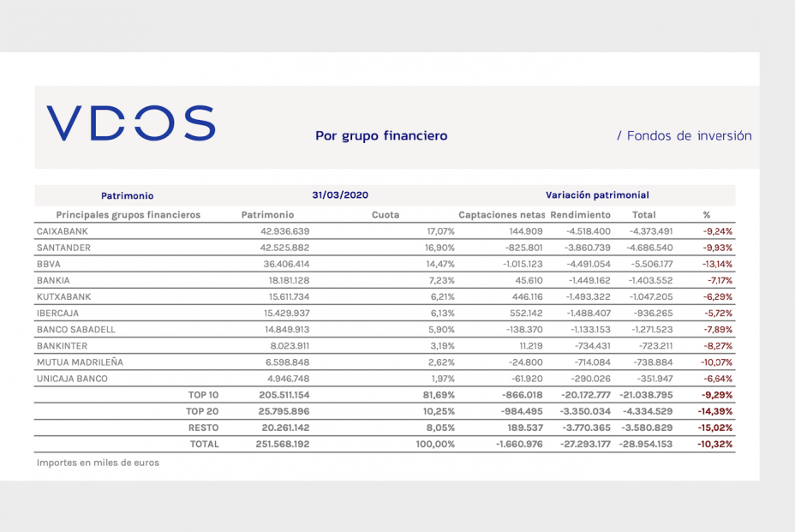Image resolution: width=795 pixels, height=532 pixels.
Task: Click the 'Importes en miles de euros' footnote
Action: click(98, 463)
